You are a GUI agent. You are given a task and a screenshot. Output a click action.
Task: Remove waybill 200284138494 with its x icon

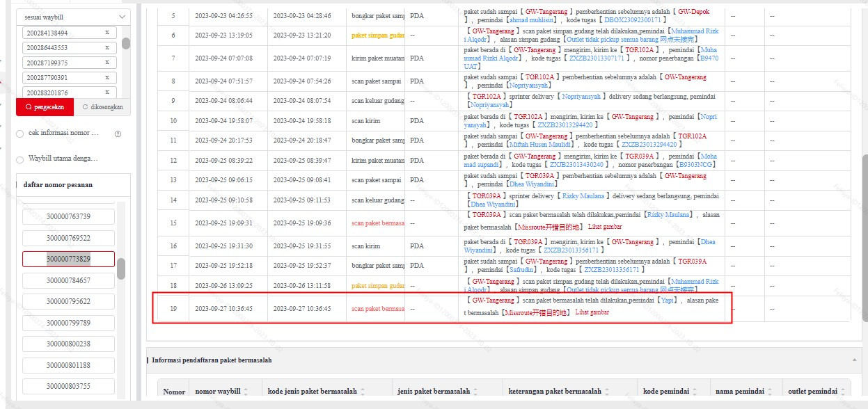[x=106, y=33]
